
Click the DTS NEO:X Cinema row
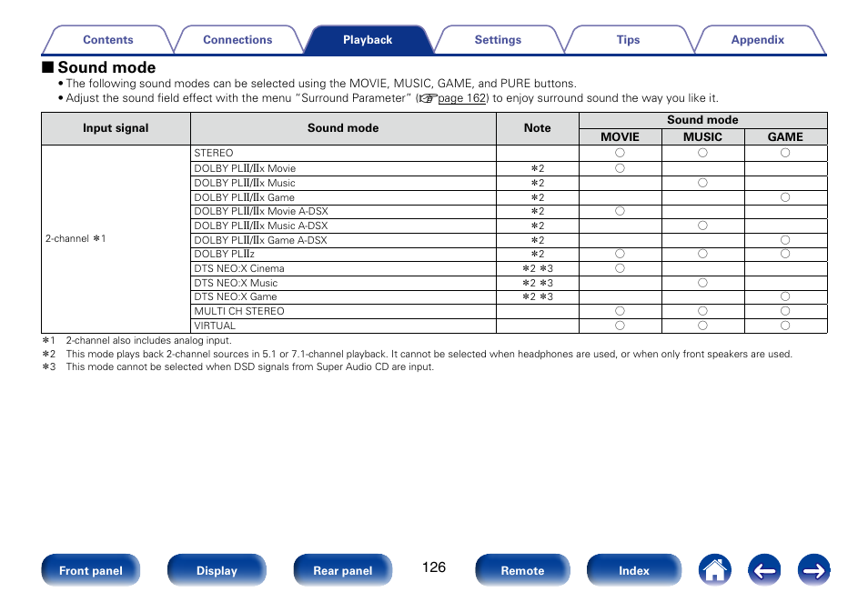click(x=343, y=268)
